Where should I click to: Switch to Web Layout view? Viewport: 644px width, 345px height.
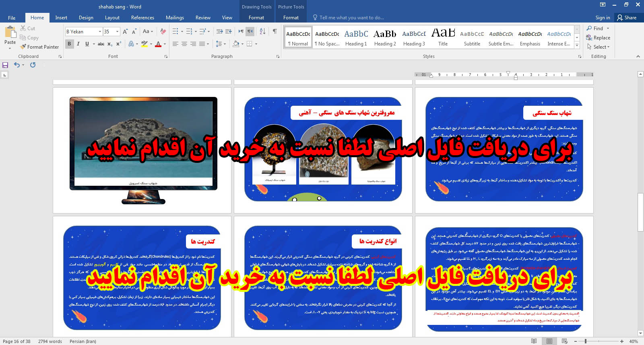point(564,341)
